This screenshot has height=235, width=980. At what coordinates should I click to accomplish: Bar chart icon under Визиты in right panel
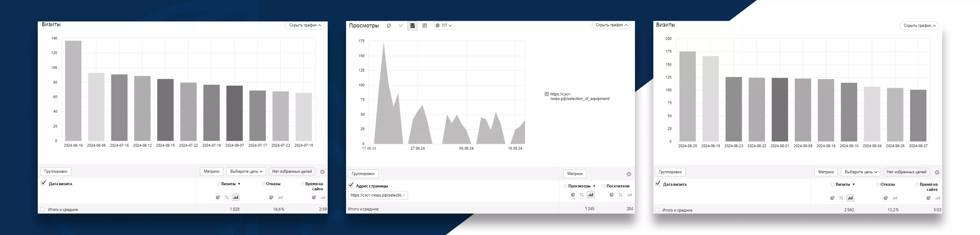[x=850, y=198]
